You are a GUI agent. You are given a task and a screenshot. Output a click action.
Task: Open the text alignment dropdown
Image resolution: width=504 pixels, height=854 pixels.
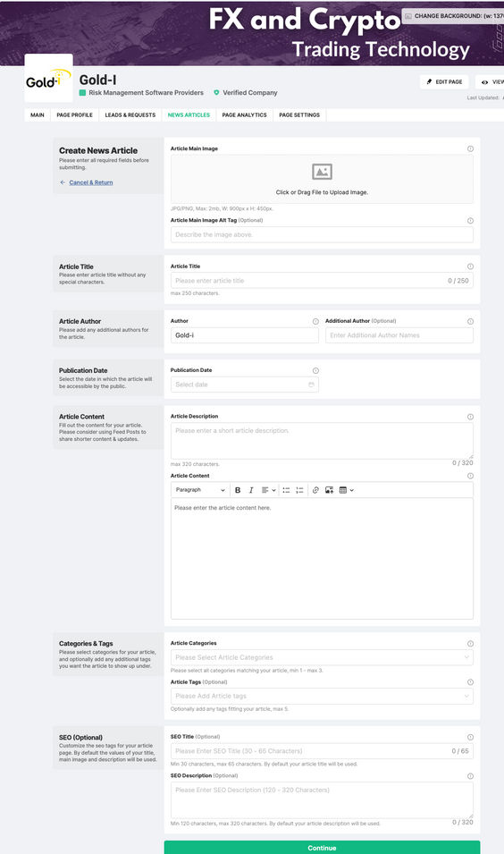pos(268,490)
